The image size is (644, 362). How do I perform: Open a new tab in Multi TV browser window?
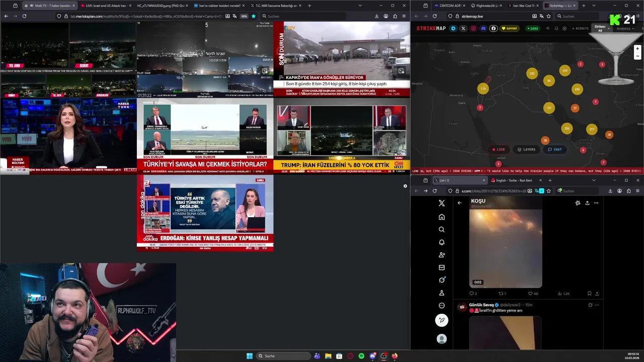tap(309, 6)
